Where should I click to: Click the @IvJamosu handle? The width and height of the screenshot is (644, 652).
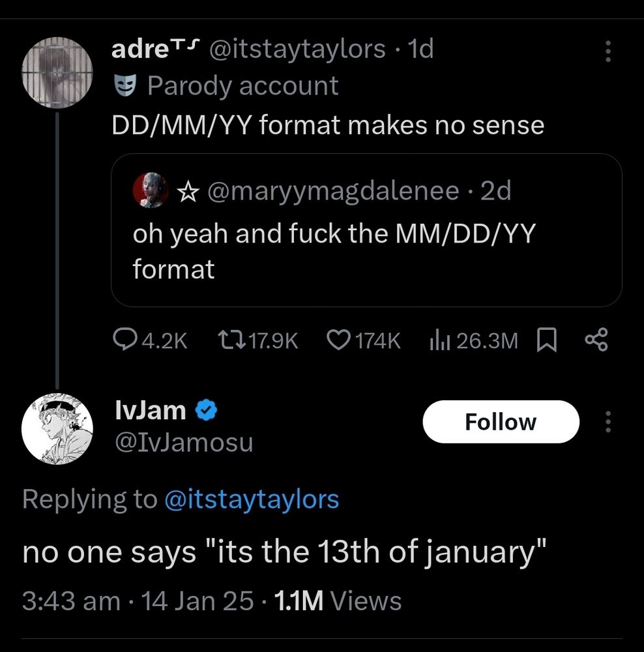(x=183, y=443)
